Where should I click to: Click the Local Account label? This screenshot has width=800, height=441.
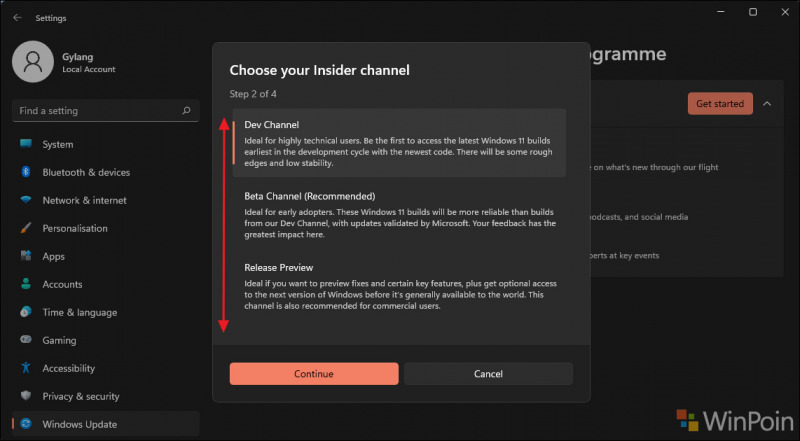coord(89,69)
